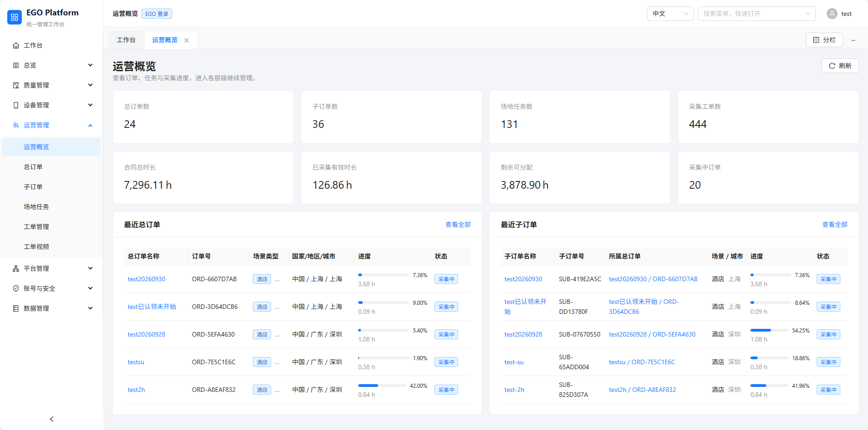Expand the 数据管理 menu chevron
The width and height of the screenshot is (868, 430).
(x=90, y=308)
